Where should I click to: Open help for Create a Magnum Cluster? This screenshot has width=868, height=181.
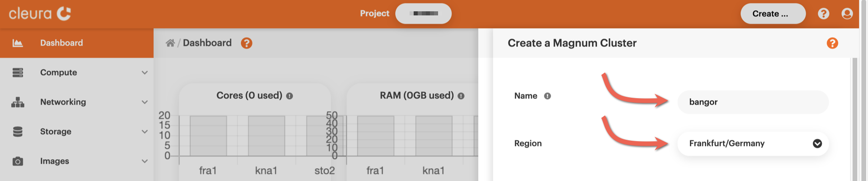coord(832,43)
